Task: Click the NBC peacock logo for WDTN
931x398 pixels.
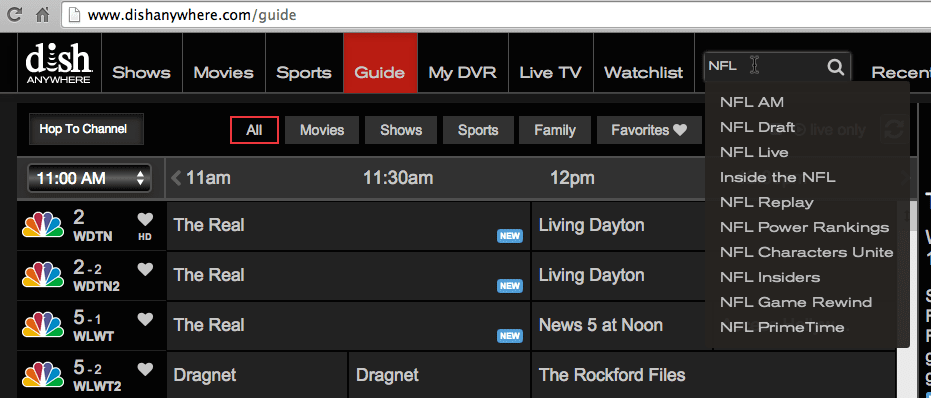Action: [x=43, y=225]
